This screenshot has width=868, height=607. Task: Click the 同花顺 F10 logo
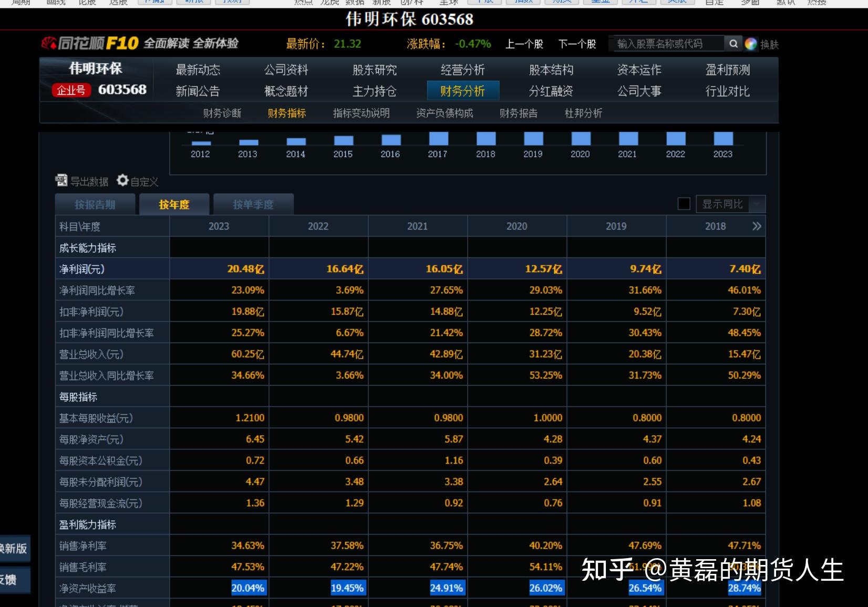click(90, 43)
